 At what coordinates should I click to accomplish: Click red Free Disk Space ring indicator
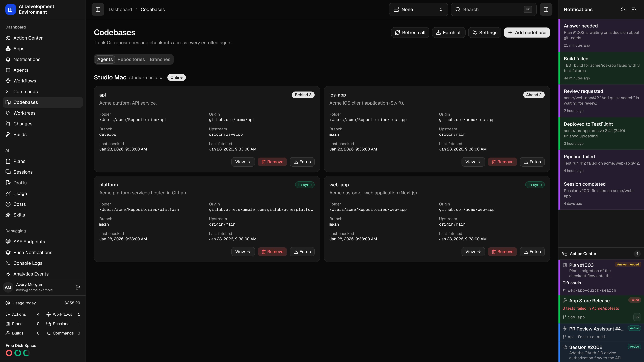click(x=9, y=353)
